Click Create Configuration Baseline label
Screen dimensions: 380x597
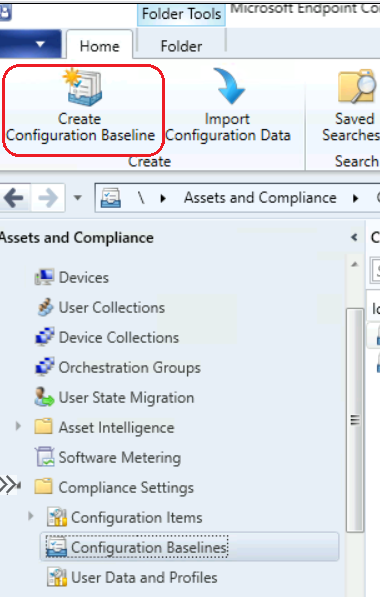click(80, 127)
